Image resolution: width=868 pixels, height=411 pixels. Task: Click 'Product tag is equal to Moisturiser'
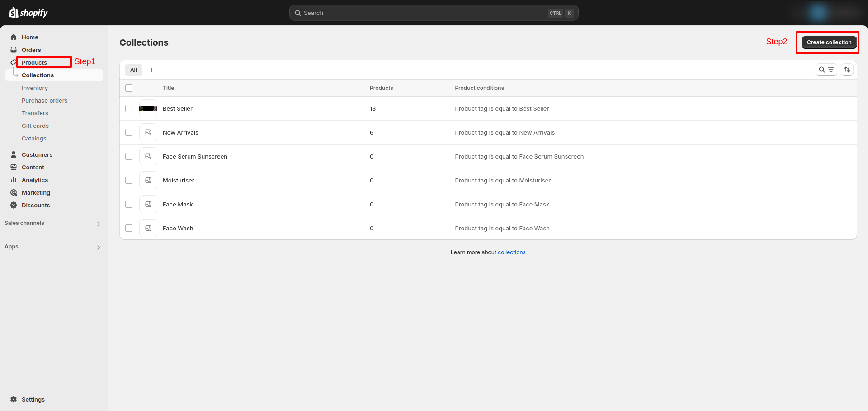503,180
